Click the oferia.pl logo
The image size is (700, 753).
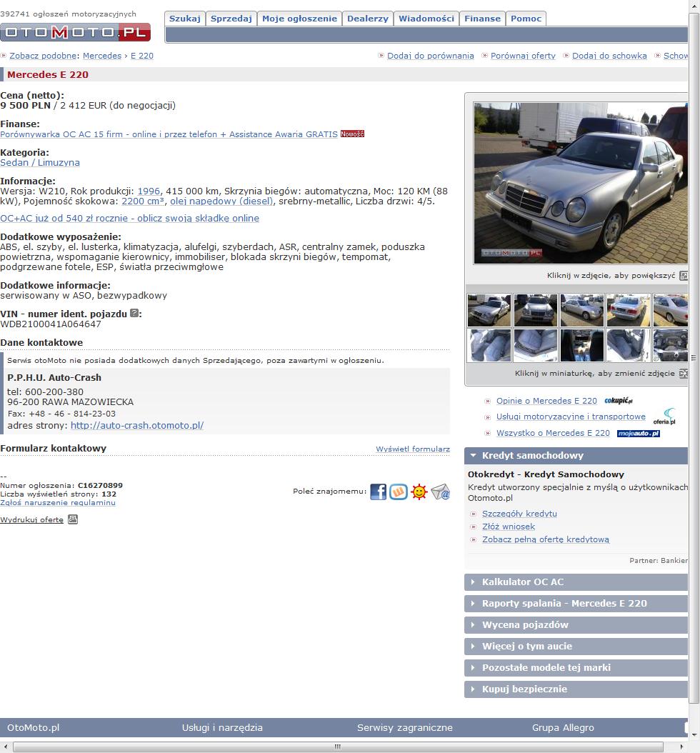point(665,417)
